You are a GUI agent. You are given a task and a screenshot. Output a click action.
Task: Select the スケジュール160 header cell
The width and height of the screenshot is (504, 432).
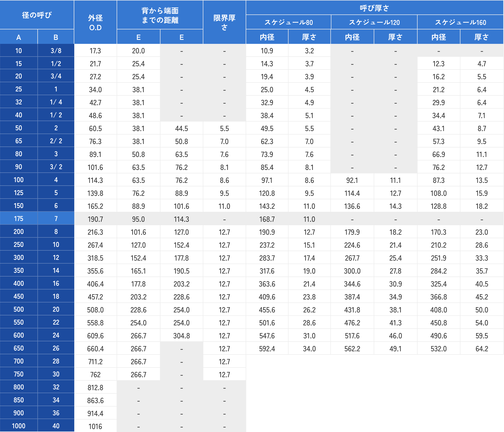click(x=460, y=22)
